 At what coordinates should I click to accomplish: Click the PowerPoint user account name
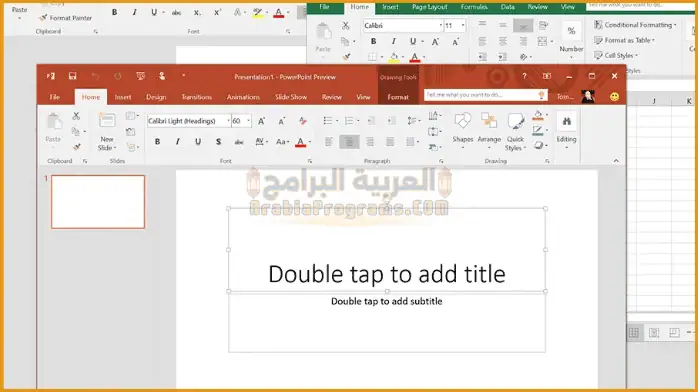coord(565,97)
